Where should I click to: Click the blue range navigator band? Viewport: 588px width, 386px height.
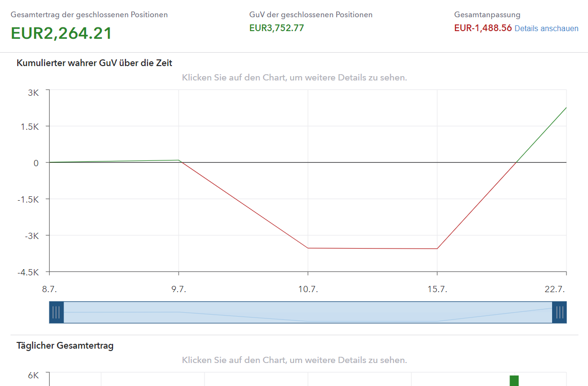[x=308, y=312]
